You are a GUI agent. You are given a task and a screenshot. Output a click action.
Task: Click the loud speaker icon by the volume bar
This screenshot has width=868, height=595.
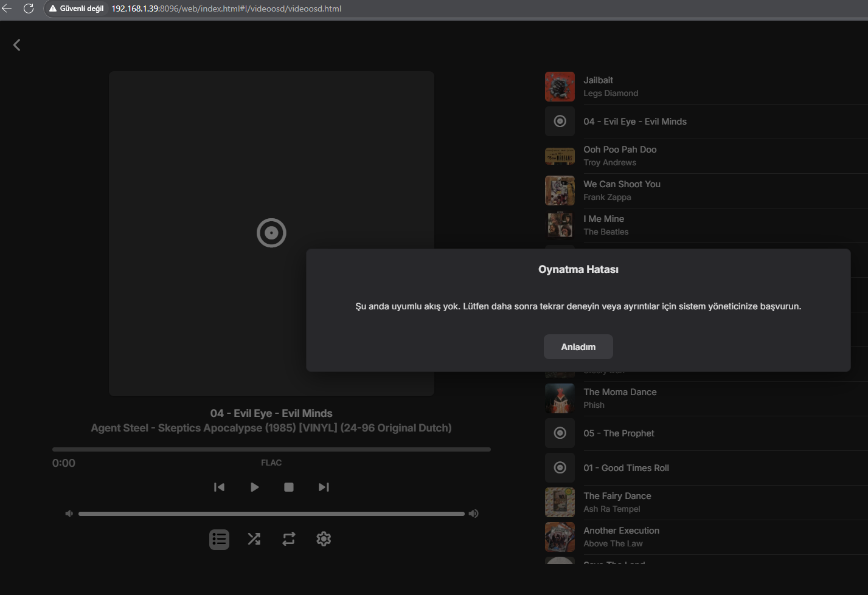point(473,514)
